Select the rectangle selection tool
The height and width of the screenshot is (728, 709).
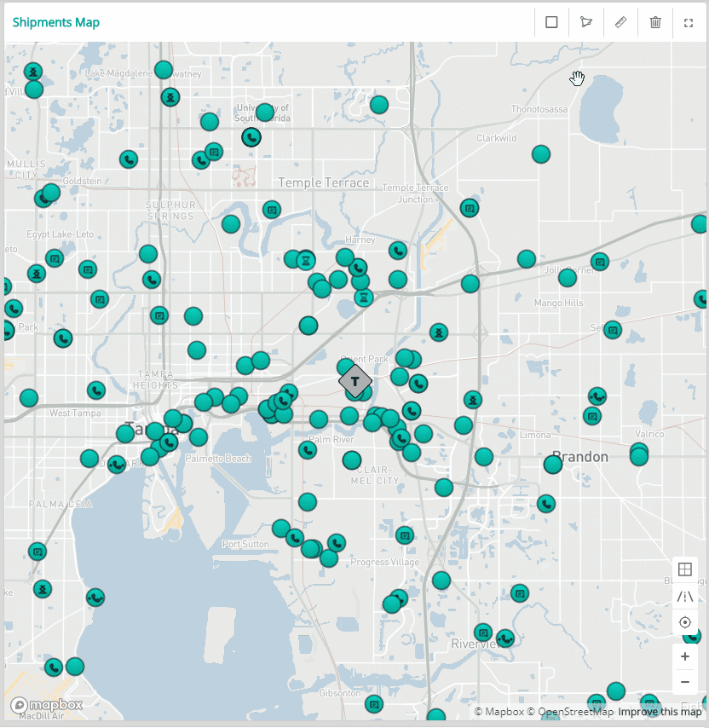coord(551,22)
